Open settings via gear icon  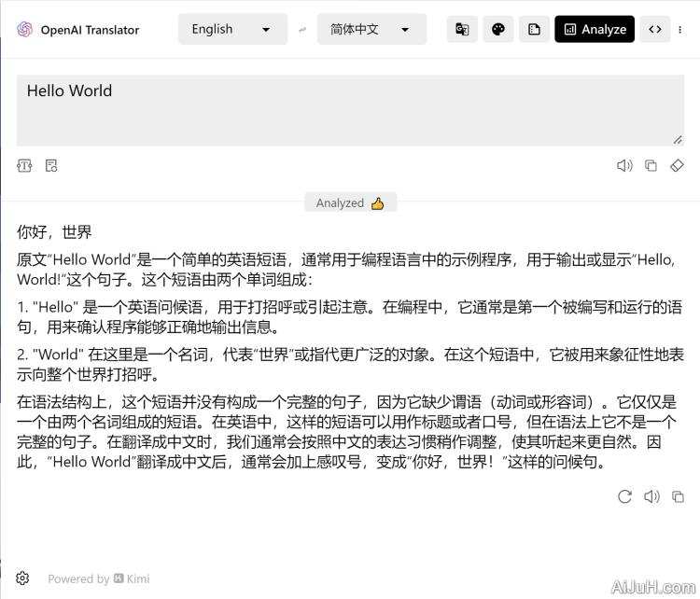(23, 578)
